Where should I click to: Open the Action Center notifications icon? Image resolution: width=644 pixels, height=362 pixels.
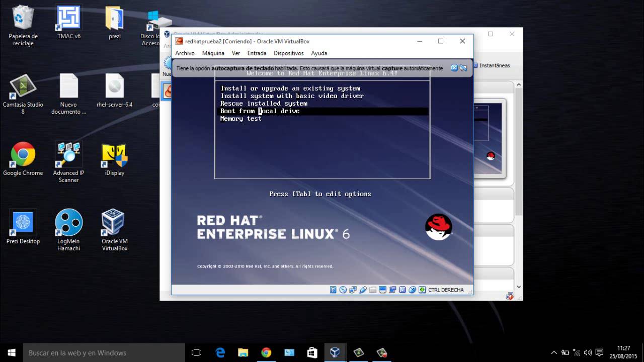click(599, 352)
